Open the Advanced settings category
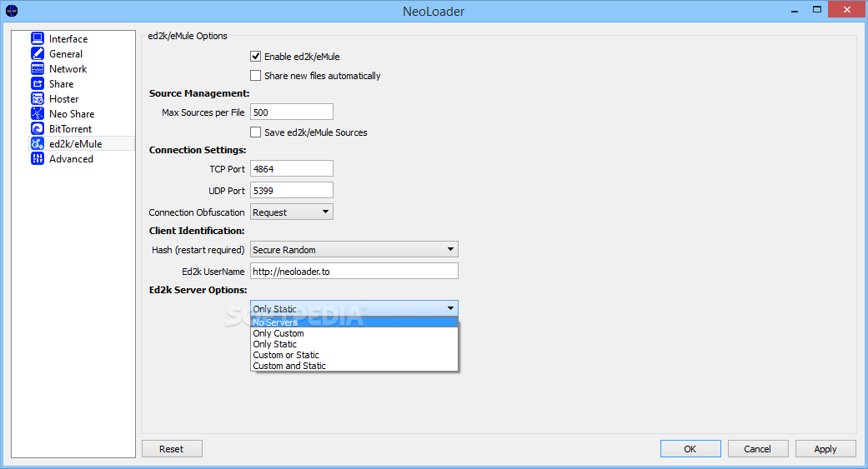Image resolution: width=868 pixels, height=469 pixels. (x=72, y=158)
